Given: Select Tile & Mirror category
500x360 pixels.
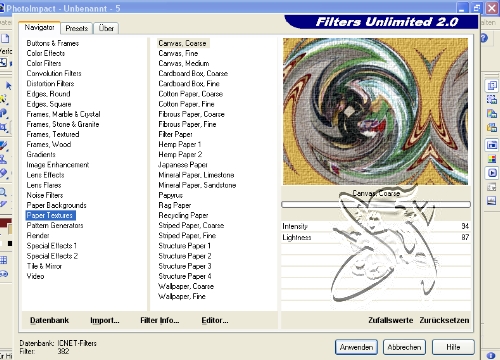Looking at the screenshot, I should click(x=44, y=266).
